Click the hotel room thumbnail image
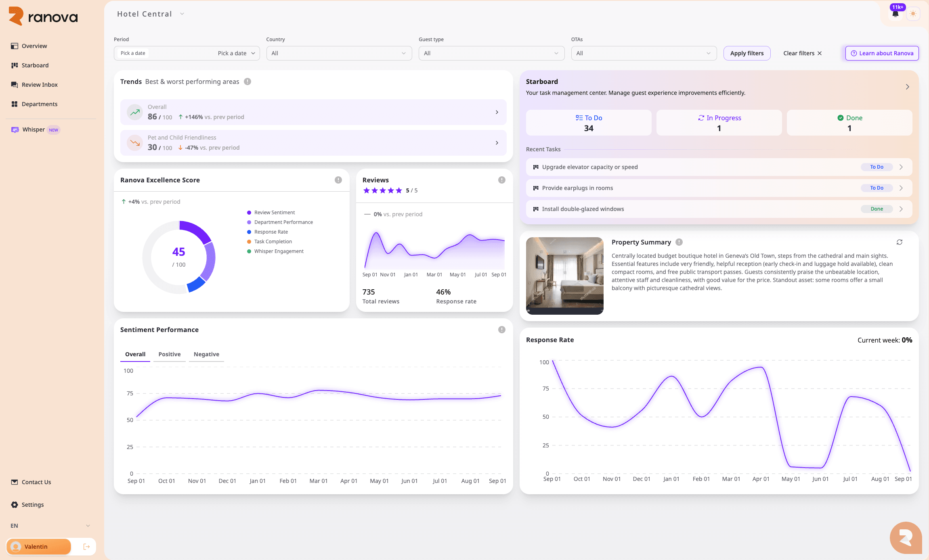Viewport: 929px width, 560px height. 564,276
